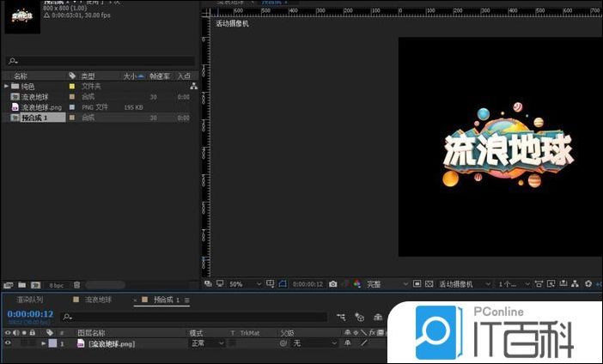Click the Hide Shy Layers icon in timeline
The height and width of the screenshot is (364, 603).
(378, 317)
